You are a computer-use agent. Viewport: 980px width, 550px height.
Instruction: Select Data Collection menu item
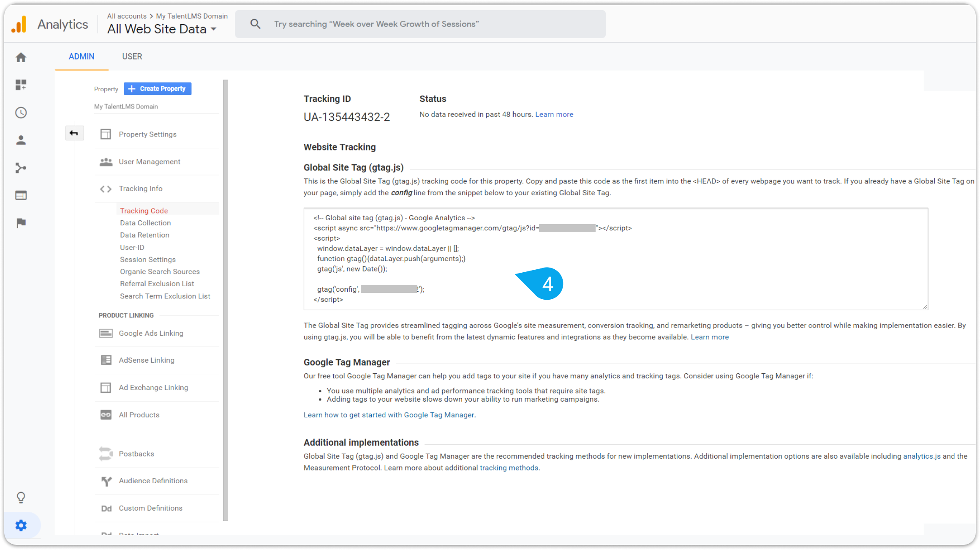(x=145, y=223)
